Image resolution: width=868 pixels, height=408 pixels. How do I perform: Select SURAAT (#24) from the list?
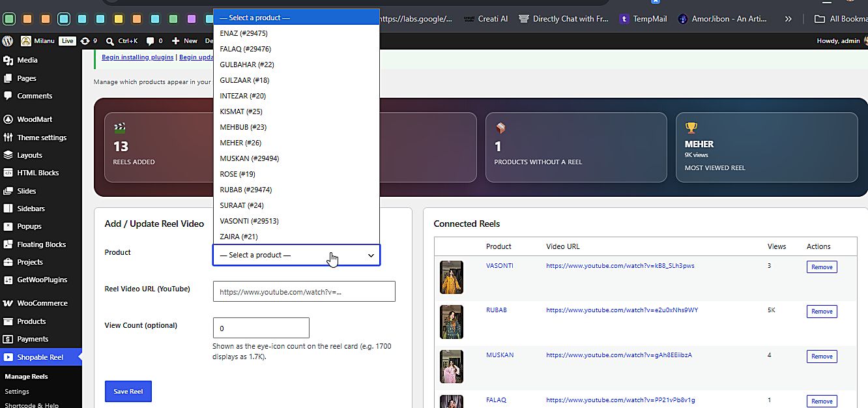297,205
